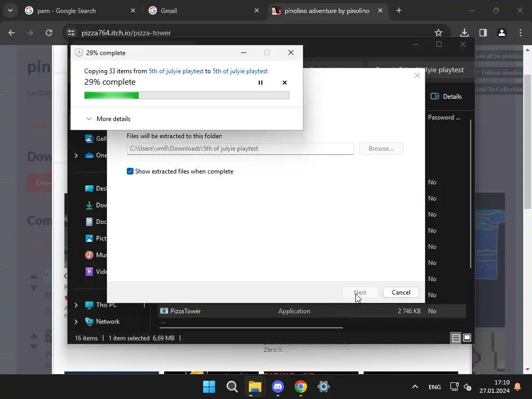
Task: Open This PC in the sidebar
Action: (x=101, y=305)
